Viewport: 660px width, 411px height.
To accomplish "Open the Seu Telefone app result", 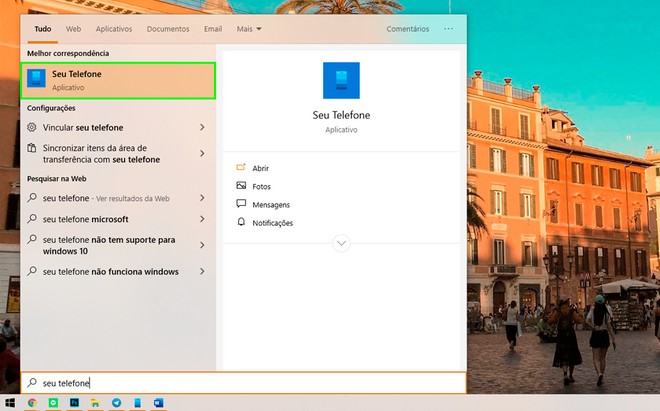I will point(118,80).
